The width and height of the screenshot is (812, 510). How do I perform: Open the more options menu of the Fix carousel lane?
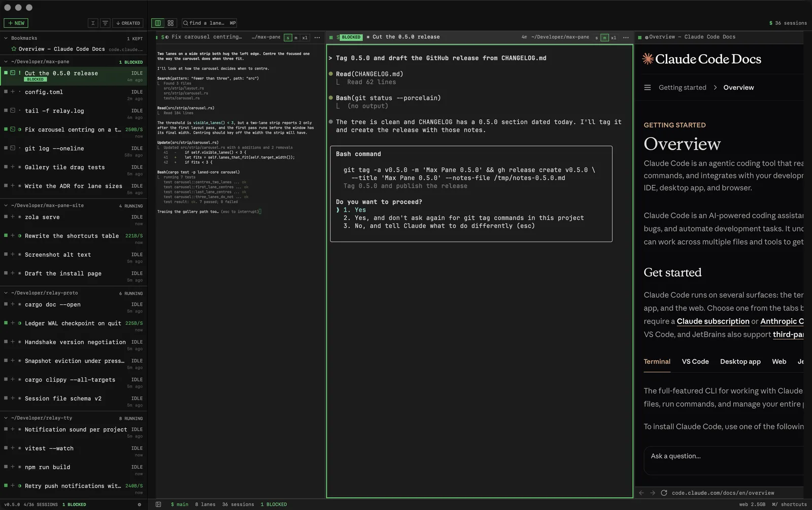point(317,38)
